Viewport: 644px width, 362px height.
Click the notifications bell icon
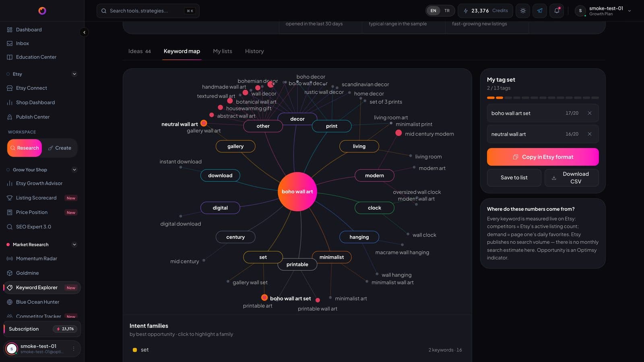pos(557,11)
